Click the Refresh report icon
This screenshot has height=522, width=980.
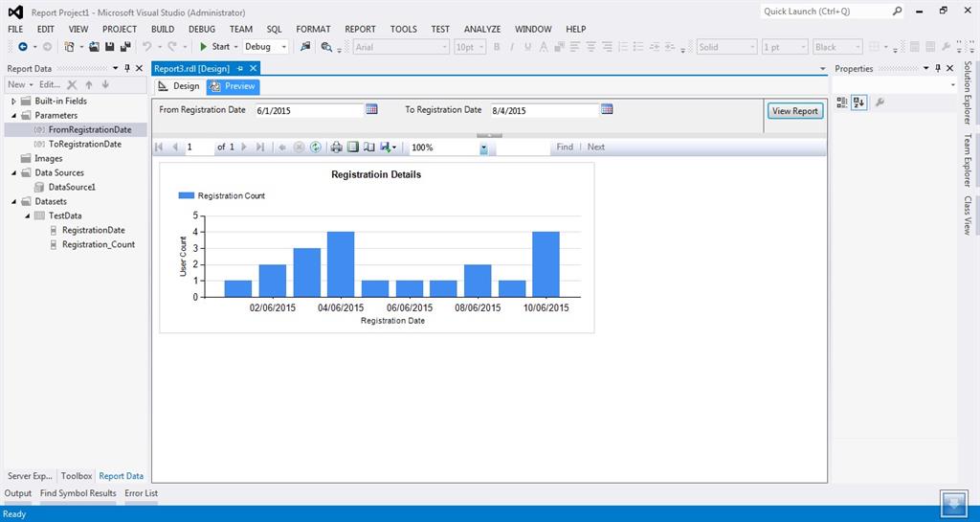point(315,147)
